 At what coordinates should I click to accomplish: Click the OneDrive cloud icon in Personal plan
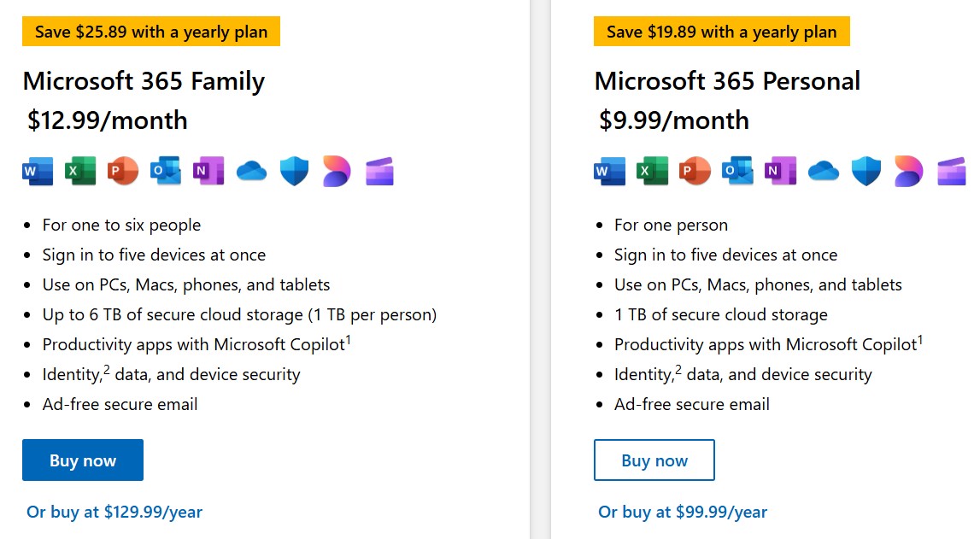tap(823, 171)
